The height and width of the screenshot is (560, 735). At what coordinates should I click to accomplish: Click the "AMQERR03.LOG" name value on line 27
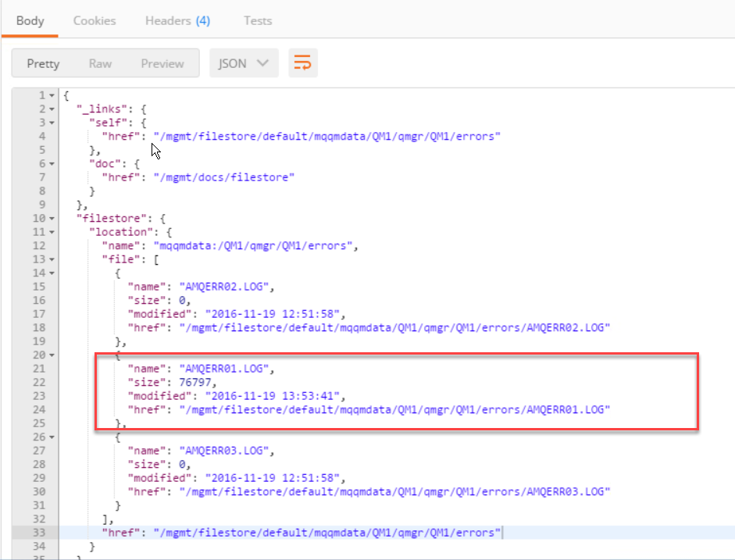point(224,451)
